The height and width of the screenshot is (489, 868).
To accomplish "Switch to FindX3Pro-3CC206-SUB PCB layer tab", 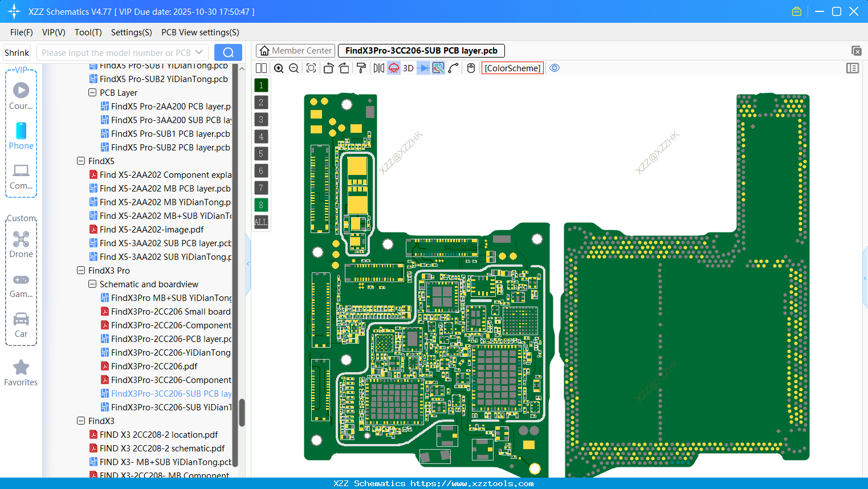I will click(x=421, y=50).
